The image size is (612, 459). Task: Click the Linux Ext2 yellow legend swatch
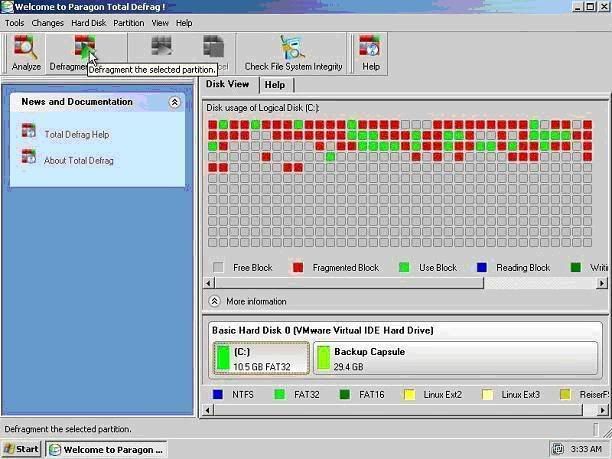coord(409,394)
